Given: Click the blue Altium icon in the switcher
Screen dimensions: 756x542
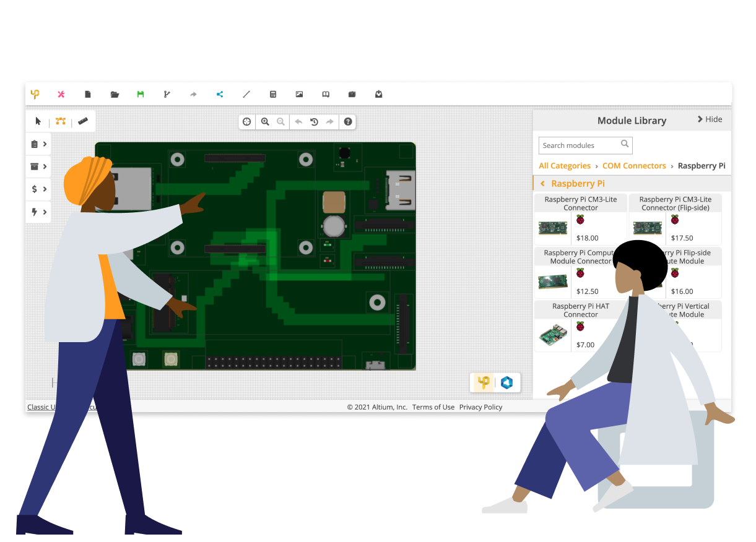Looking at the screenshot, I should click(x=507, y=383).
